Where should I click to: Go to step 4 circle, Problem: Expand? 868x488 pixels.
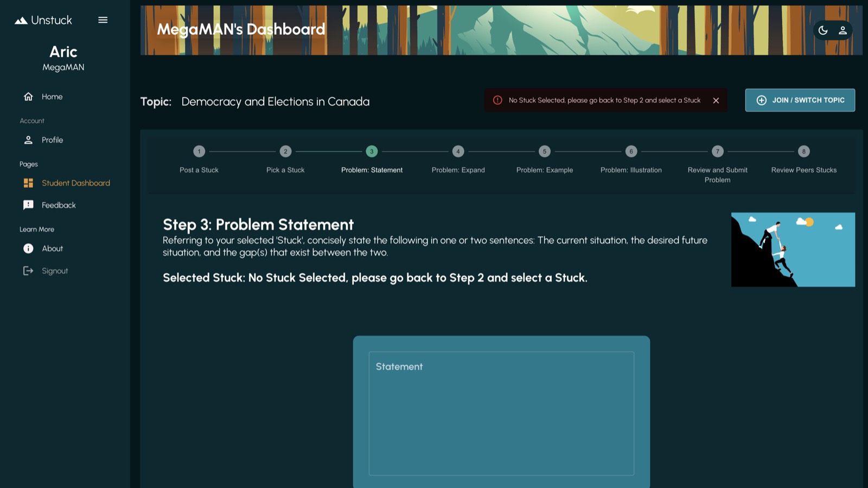pos(458,151)
